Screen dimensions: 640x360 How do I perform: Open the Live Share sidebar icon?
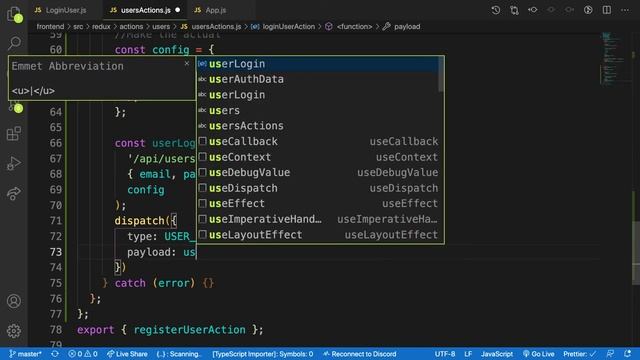coord(14,193)
